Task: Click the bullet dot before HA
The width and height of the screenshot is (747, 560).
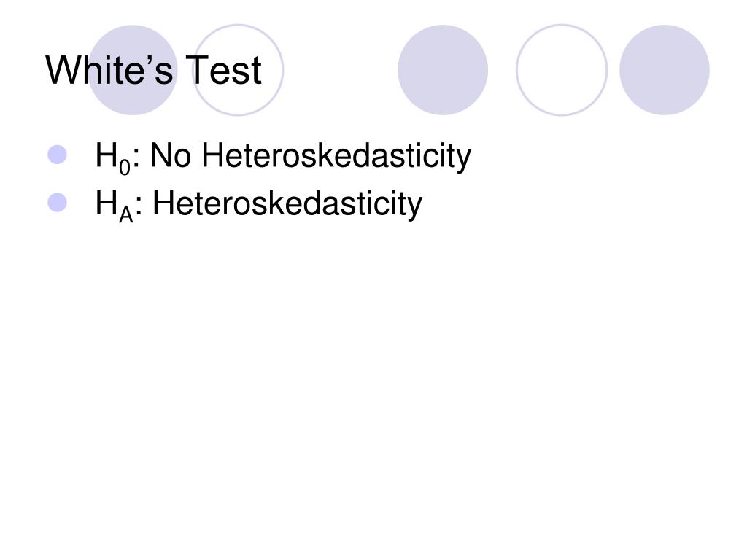Action: click(x=58, y=203)
